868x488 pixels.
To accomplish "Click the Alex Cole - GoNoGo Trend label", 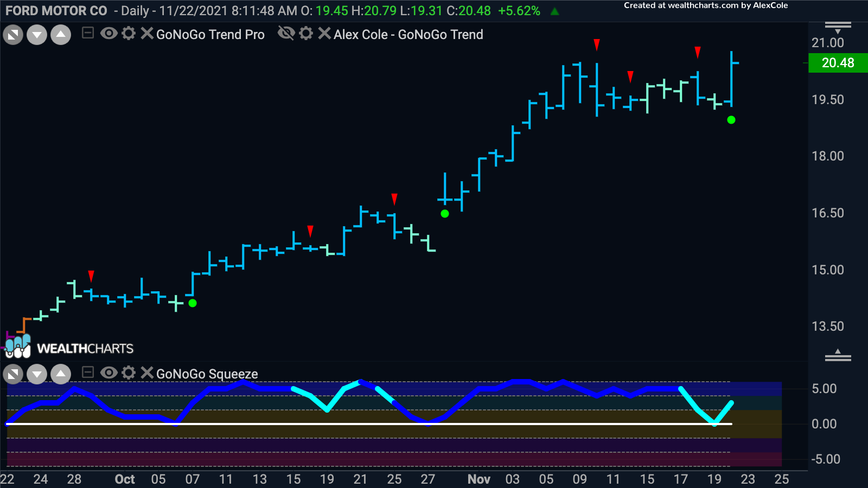I will click(409, 35).
